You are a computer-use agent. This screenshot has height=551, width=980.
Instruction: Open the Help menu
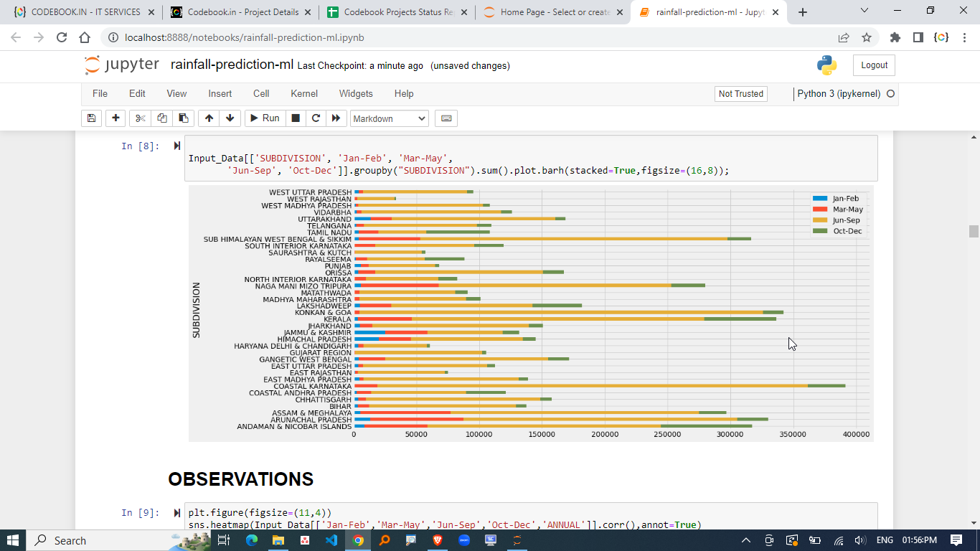[x=404, y=93]
